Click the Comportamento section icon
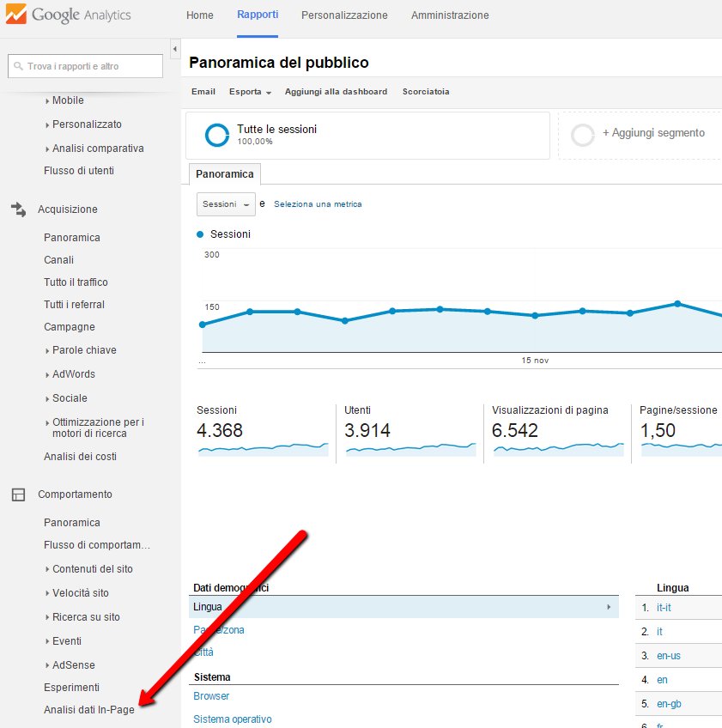 click(18, 494)
